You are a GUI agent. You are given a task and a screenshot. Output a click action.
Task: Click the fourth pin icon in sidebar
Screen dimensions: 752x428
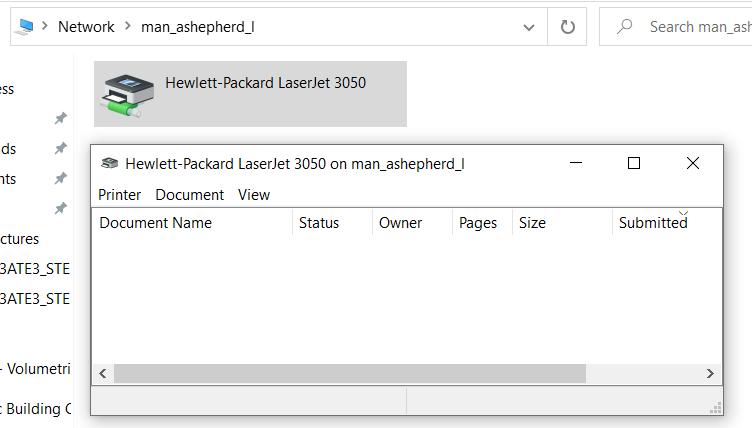[60, 209]
